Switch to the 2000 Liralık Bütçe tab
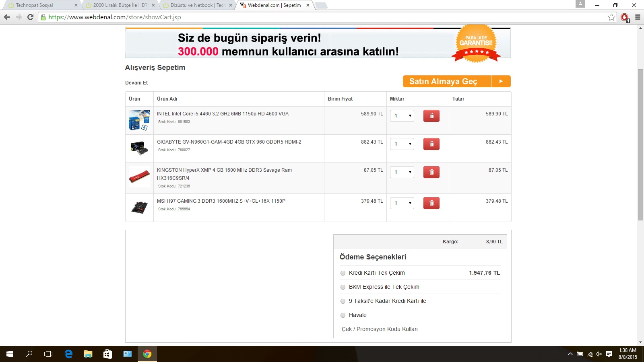The height and width of the screenshot is (362, 644). click(120, 5)
